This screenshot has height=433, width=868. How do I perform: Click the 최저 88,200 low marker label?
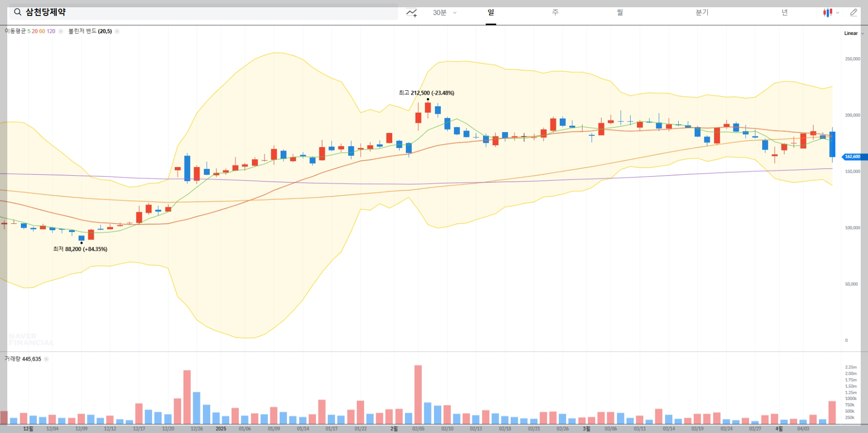point(80,249)
